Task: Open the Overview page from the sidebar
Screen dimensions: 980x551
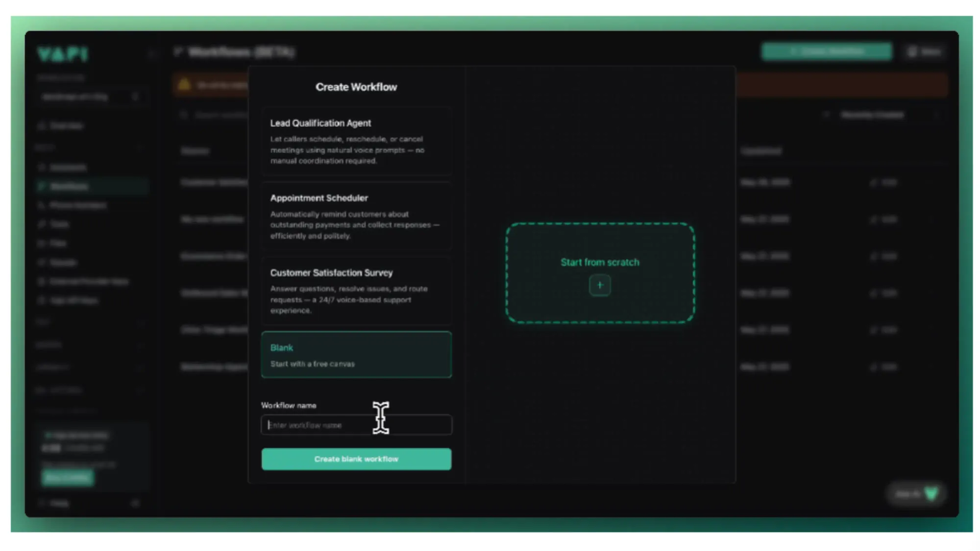Action: (x=64, y=126)
